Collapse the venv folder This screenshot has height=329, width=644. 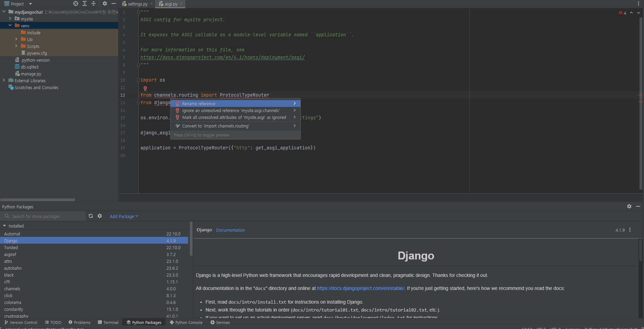[10, 25]
